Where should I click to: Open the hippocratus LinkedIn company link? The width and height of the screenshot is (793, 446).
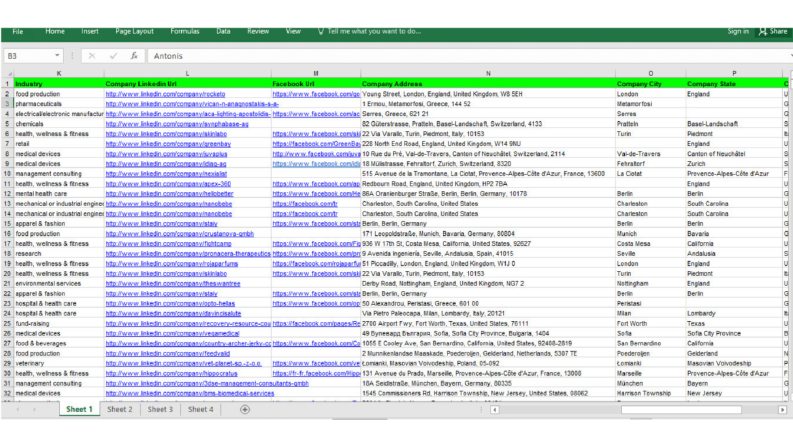pos(171,374)
